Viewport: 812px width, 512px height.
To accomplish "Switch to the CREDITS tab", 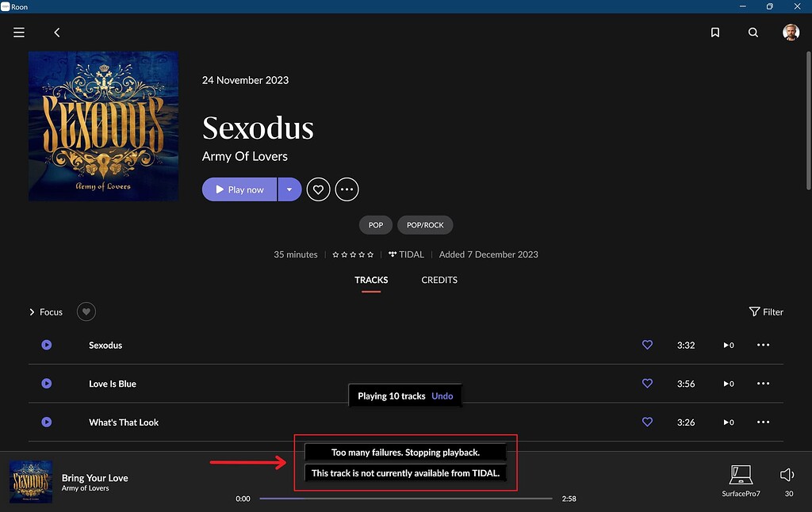I will tap(439, 280).
